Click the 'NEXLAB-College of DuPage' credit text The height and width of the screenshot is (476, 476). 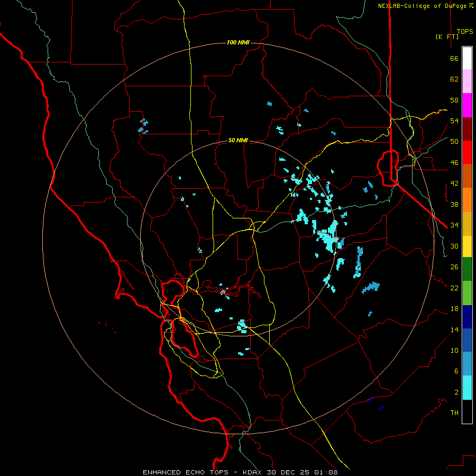click(x=423, y=6)
